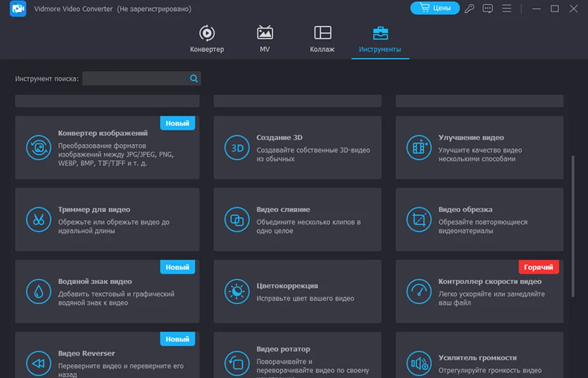Click the MV tab picture icon
This screenshot has height=378, width=588.
pos(265,32)
